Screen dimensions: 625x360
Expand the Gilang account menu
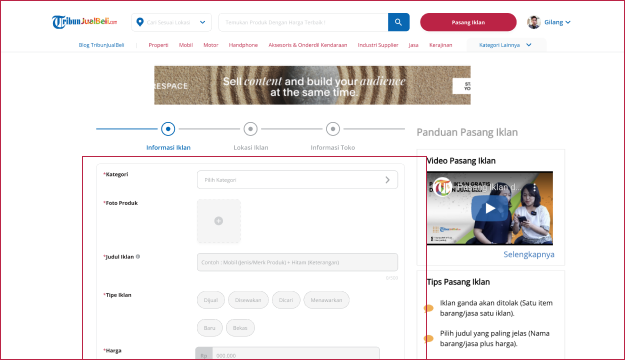[x=557, y=22]
